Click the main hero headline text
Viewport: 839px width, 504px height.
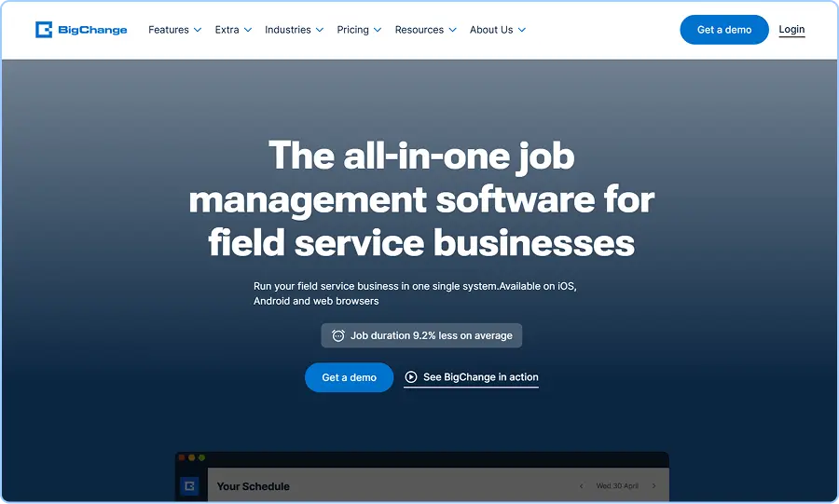point(421,199)
